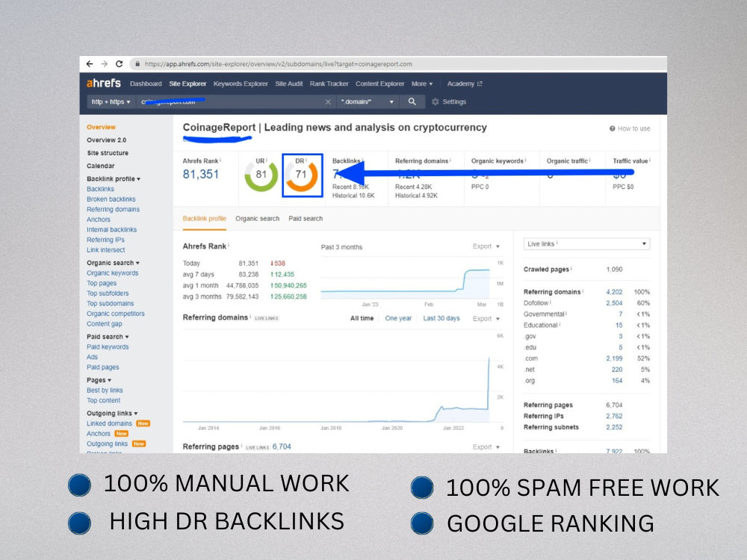Screen dimensions: 747x560
Task: Open Keywords Explorer
Action: point(241,84)
